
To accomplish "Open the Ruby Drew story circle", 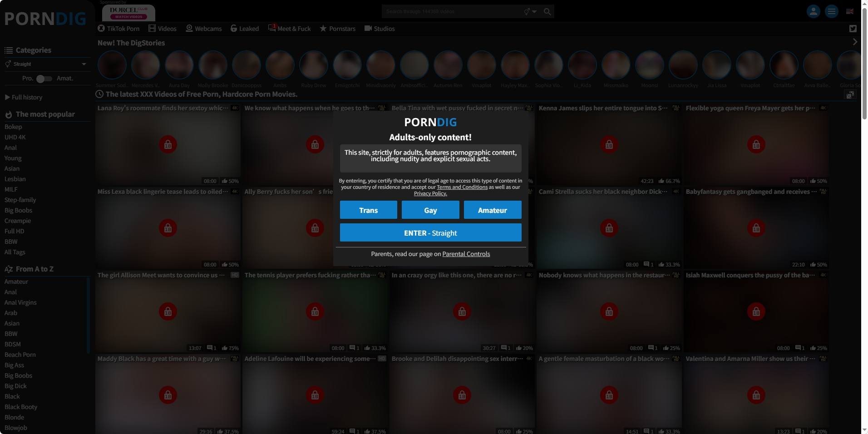I will point(314,65).
